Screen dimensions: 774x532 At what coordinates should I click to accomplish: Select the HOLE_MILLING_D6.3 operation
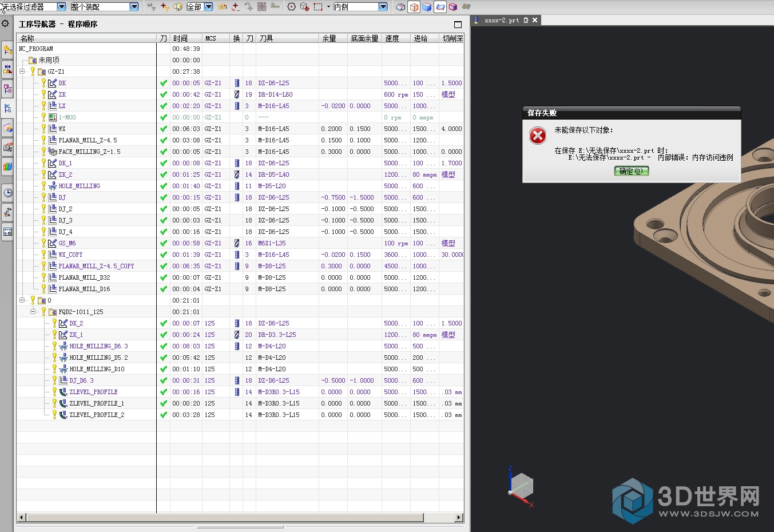[98, 346]
